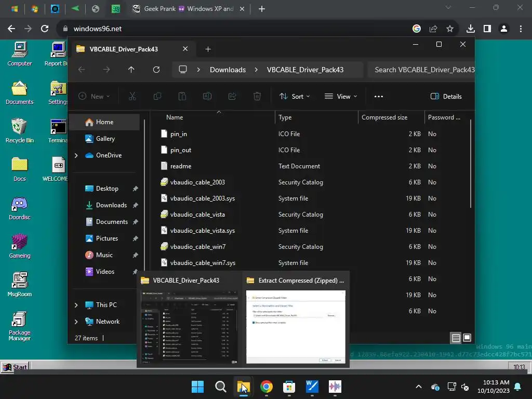Open the Computer desktop icon

coord(19,54)
